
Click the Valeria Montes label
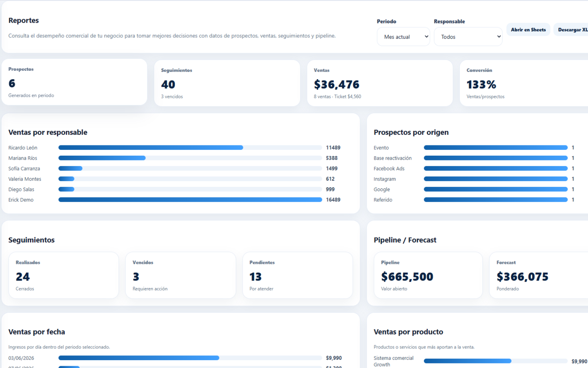click(25, 179)
